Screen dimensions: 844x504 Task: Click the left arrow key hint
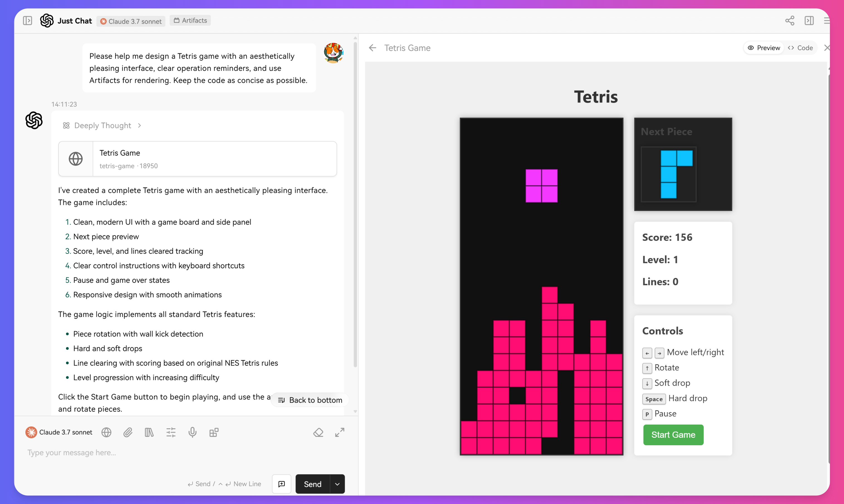[647, 353]
